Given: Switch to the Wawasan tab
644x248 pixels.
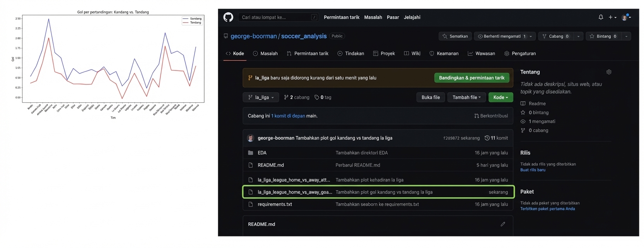Looking at the screenshot, I should [x=481, y=53].
